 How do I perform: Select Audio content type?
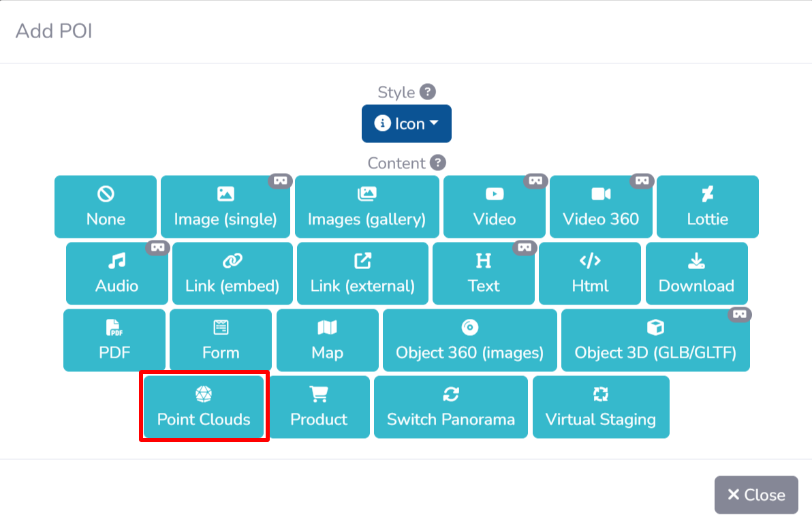(117, 274)
